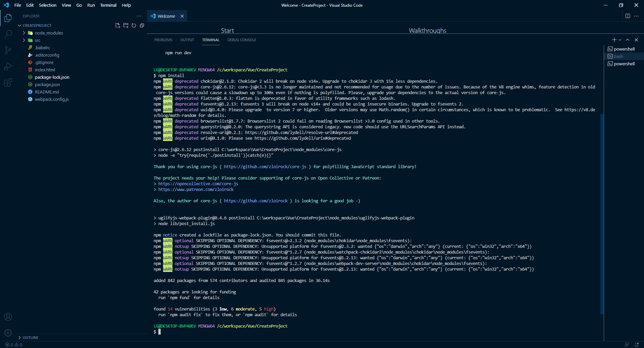Open the Accounts menu icon
Viewport: 644px width, 348px height.
pos(8,317)
